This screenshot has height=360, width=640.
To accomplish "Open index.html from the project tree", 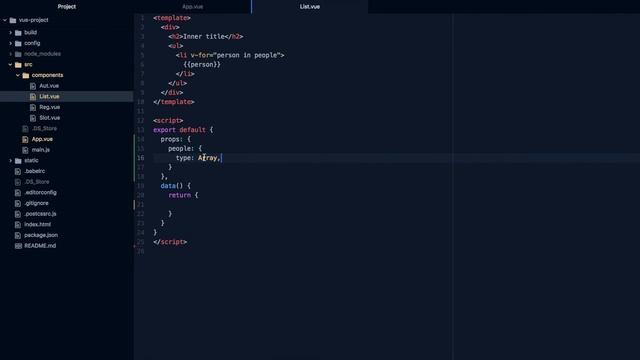I will 38,224.
